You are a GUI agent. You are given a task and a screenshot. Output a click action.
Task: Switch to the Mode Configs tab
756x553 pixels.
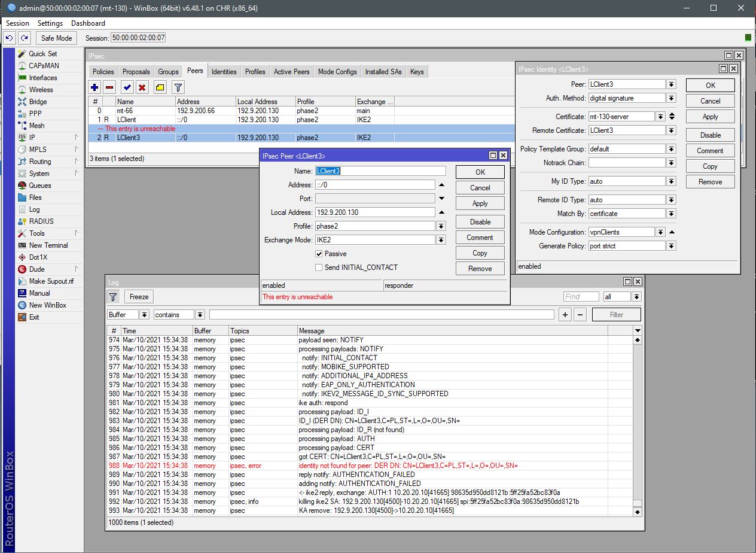(337, 72)
